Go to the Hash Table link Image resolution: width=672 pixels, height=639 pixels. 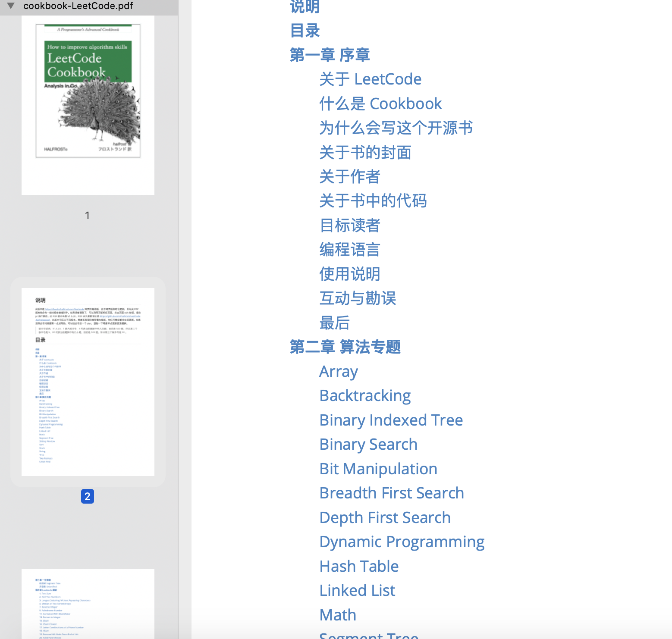(359, 567)
